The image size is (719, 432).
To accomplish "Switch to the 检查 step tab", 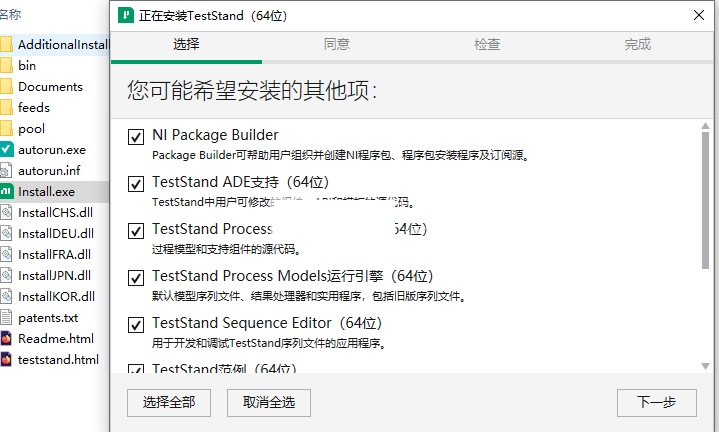I will [x=487, y=44].
